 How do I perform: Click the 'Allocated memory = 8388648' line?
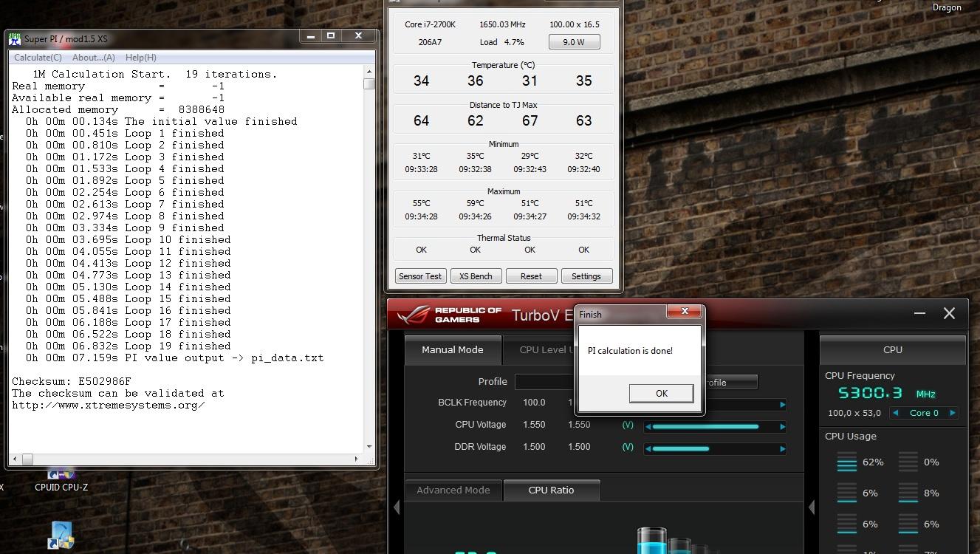point(118,109)
